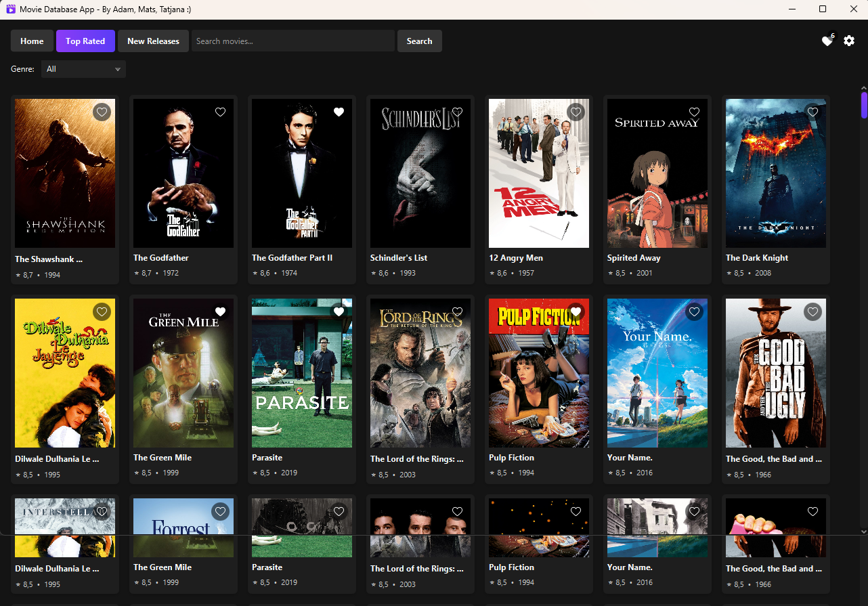Click the heart icon on Schindler's List
Image resolution: width=868 pixels, height=606 pixels.
pyautogui.click(x=457, y=112)
